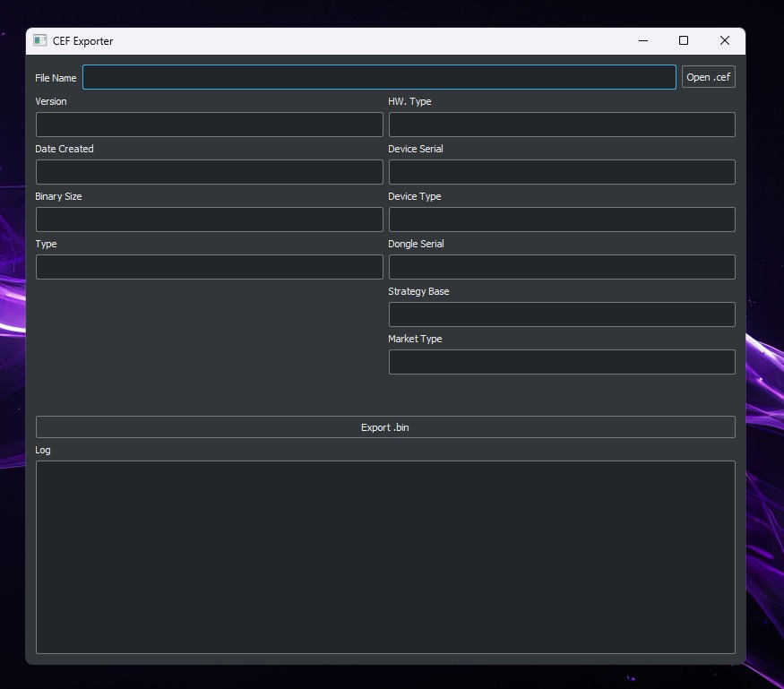Click inside the Version field
Image resolution: width=784 pixels, height=689 pixels.
209,125
